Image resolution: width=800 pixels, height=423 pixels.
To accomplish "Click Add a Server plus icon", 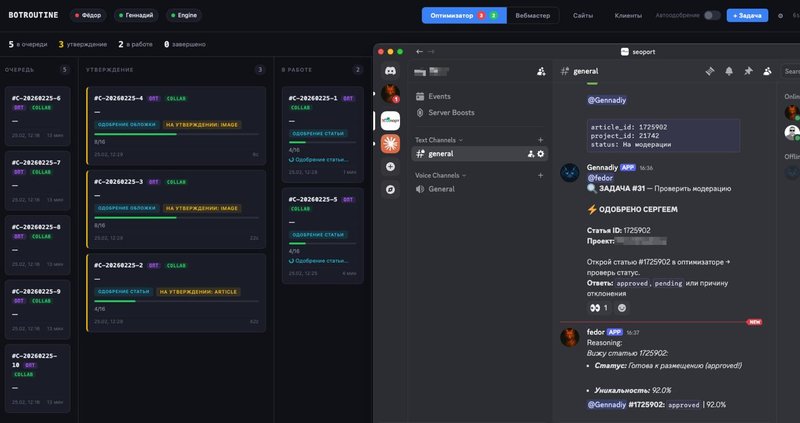I will (390, 166).
